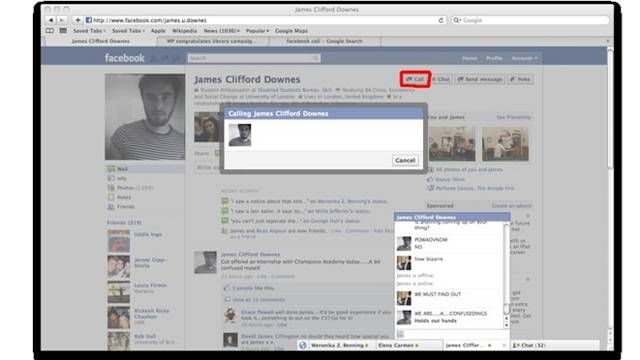Screen dimensions: 640x360
Task: Open second You and James shared photo
Action: [x=505, y=144]
